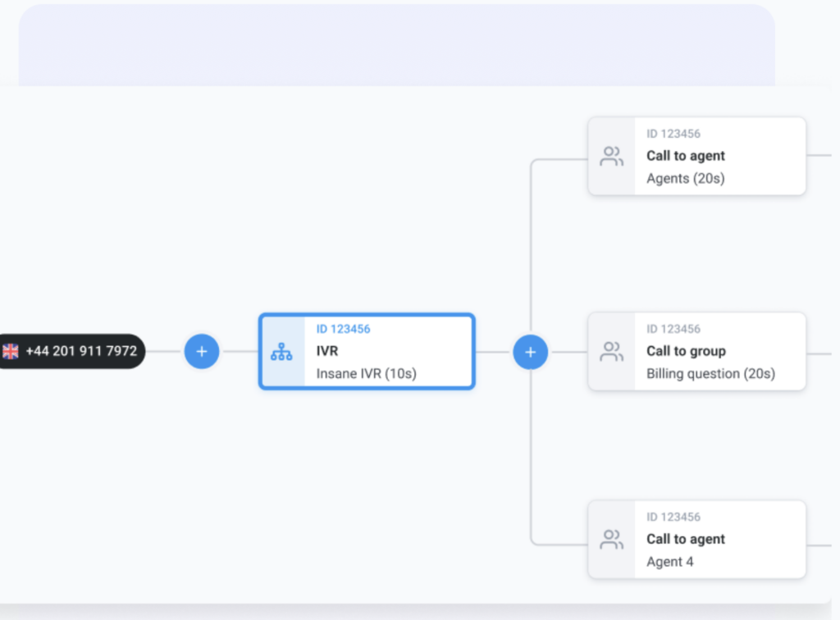This screenshot has height=620, width=840.
Task: Click the "Agents (20s)" subtitle
Action: [x=685, y=178]
